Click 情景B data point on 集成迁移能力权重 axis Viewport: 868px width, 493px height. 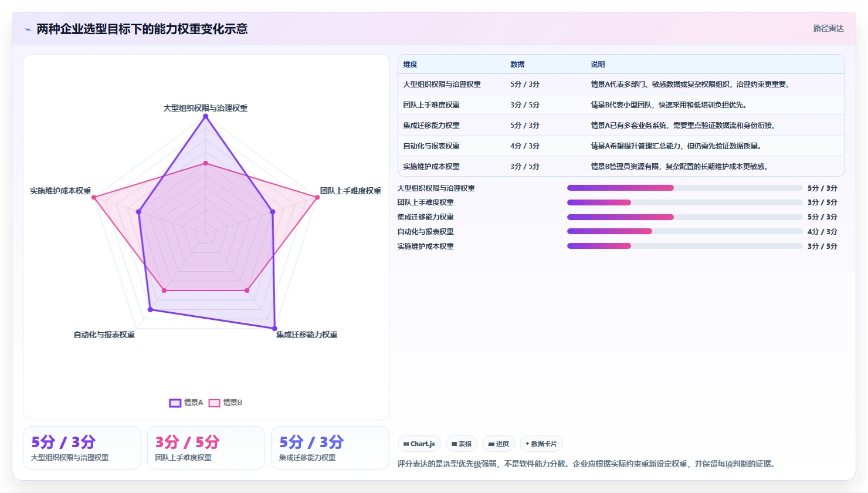pos(247,291)
